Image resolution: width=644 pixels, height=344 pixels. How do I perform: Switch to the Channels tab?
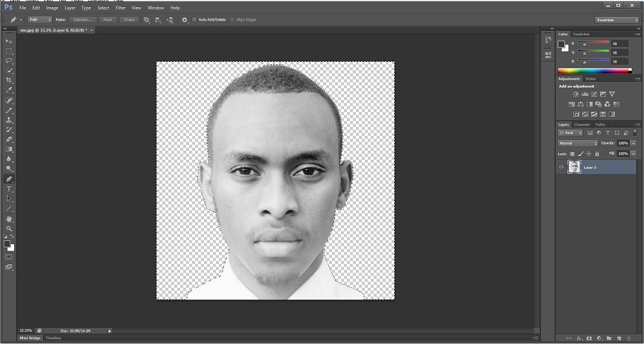[582, 124]
